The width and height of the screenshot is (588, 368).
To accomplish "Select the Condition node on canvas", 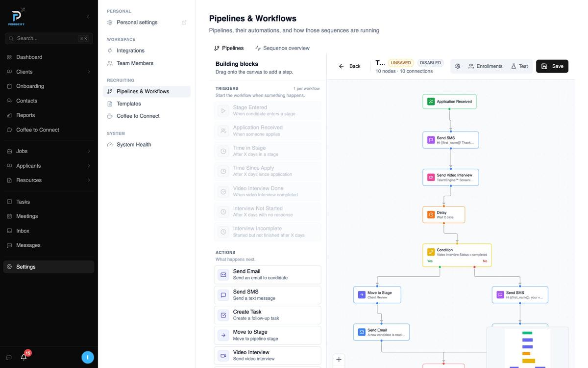I will point(457,255).
